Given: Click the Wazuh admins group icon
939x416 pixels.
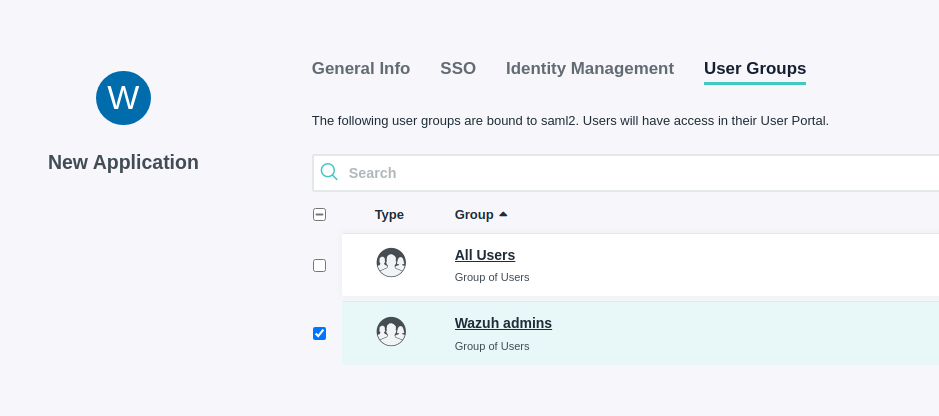Looking at the screenshot, I should point(391,332).
